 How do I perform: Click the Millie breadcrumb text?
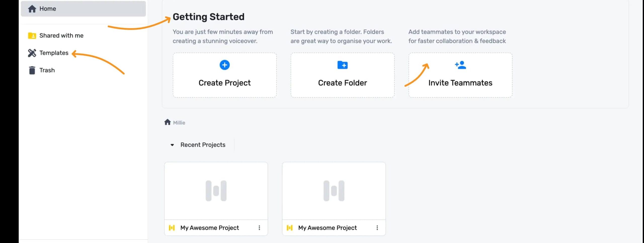179,123
